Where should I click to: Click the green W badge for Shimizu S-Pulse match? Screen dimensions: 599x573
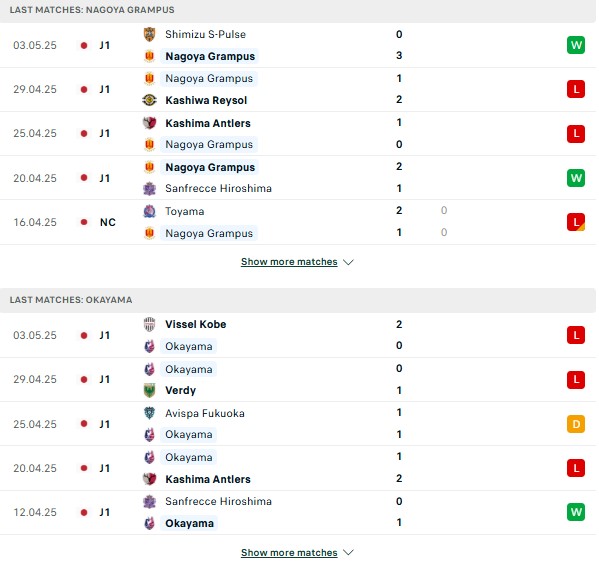[x=576, y=45]
